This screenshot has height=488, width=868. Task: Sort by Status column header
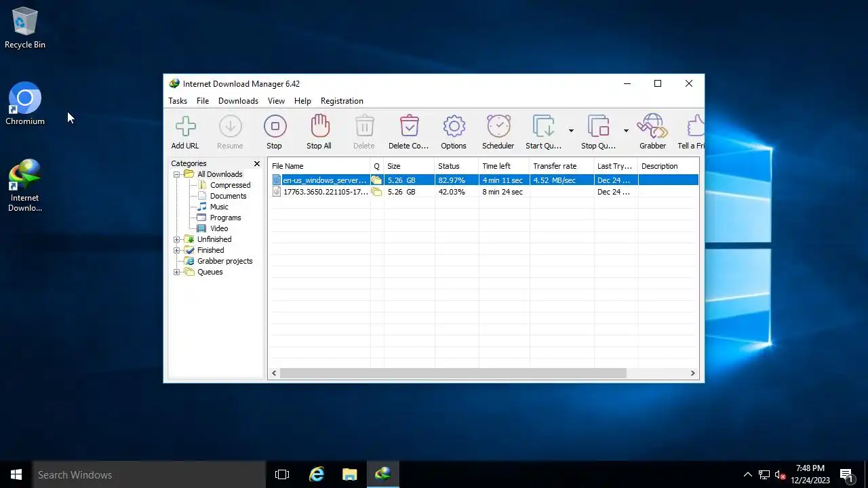click(456, 166)
